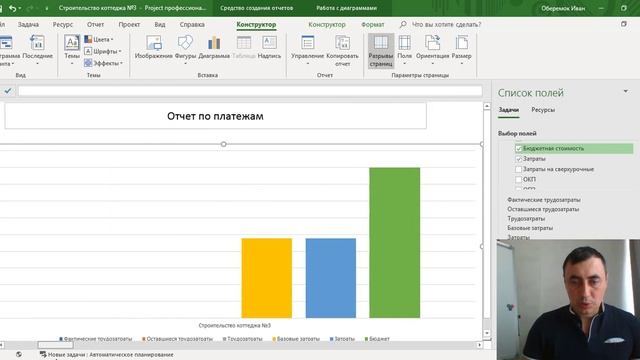Image resolution: width=640 pixels, height=360 pixels.
Task: Click the vertical scrollbar up arrow
Action: [487, 106]
